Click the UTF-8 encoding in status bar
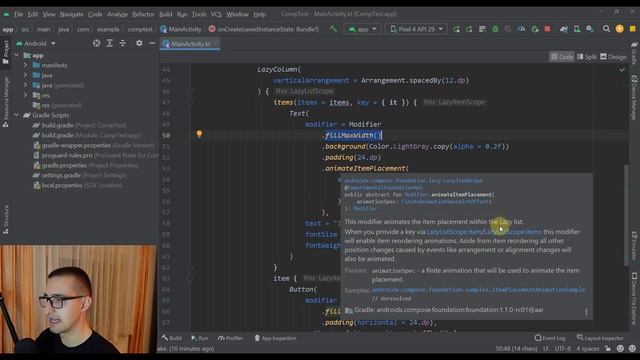Viewport: 640px width, 360px height. (562, 349)
